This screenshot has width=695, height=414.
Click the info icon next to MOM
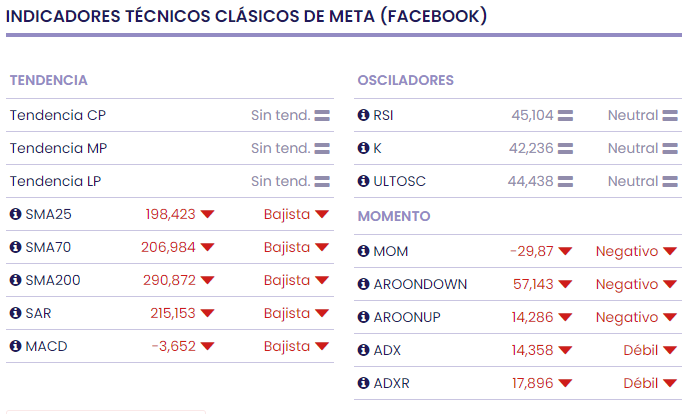[x=363, y=251]
